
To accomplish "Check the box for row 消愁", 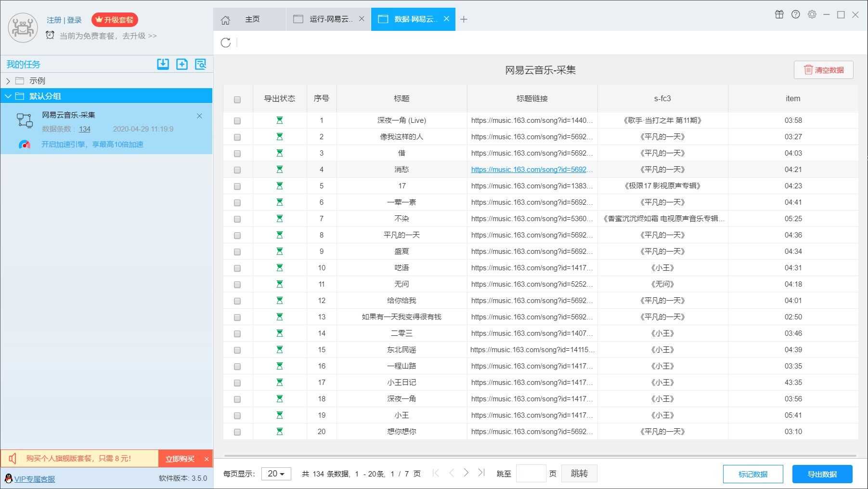I will (237, 170).
